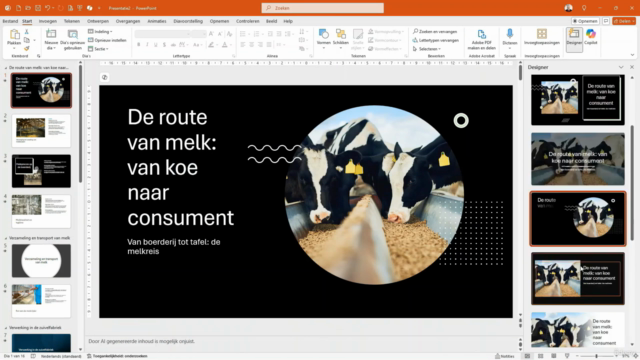This screenshot has width=640, height=360.
Task: Select slide 3 thumbnail in slide panel
Action: click(41, 171)
